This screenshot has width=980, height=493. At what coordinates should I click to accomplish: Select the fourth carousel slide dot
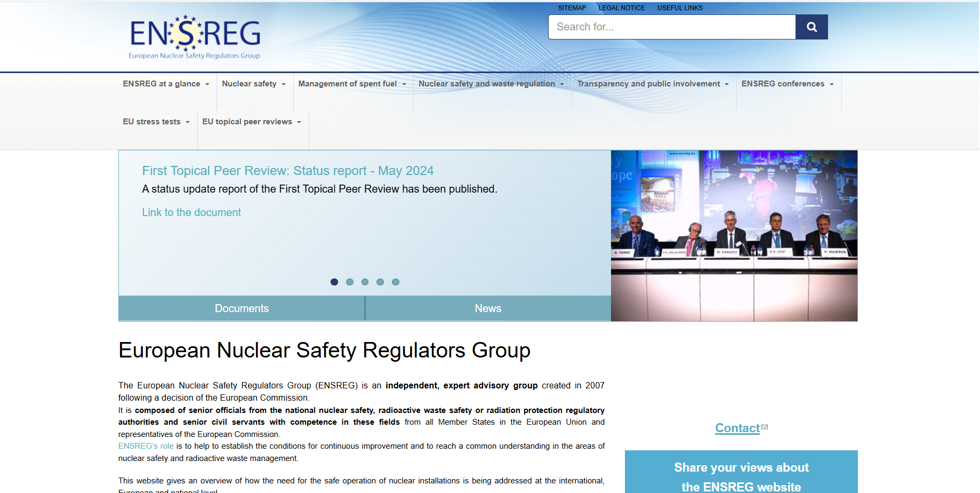pyautogui.click(x=380, y=282)
